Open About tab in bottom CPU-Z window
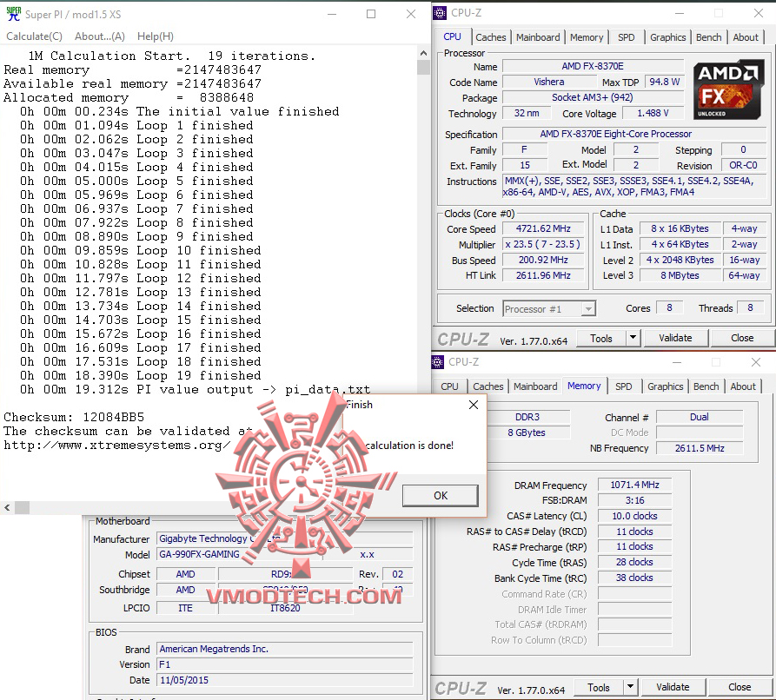Screen dimensions: 776x700 pyautogui.click(x=743, y=386)
